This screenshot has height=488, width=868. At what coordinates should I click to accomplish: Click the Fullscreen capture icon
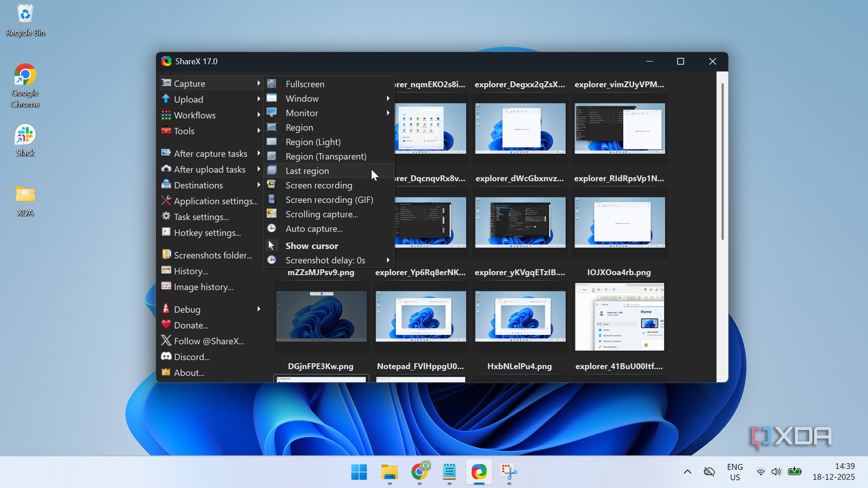(271, 84)
